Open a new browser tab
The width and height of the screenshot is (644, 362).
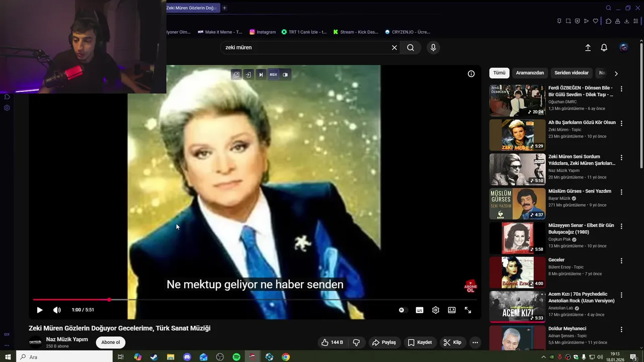pos(224,8)
